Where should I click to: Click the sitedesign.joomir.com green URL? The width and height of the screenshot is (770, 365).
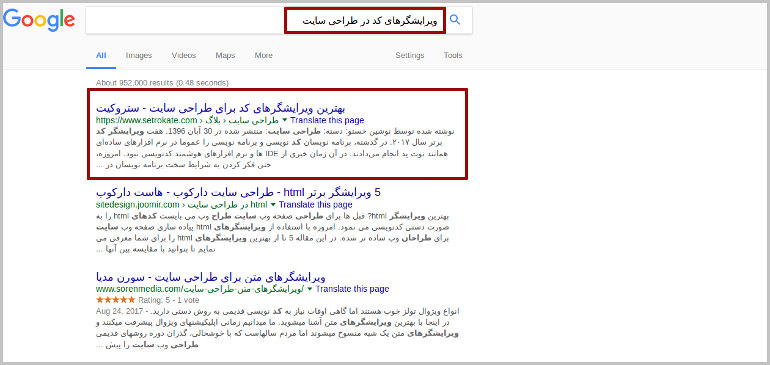[x=181, y=205]
